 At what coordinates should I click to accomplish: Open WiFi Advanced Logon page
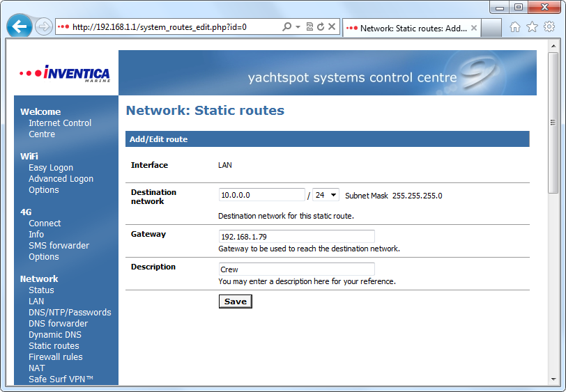click(61, 179)
